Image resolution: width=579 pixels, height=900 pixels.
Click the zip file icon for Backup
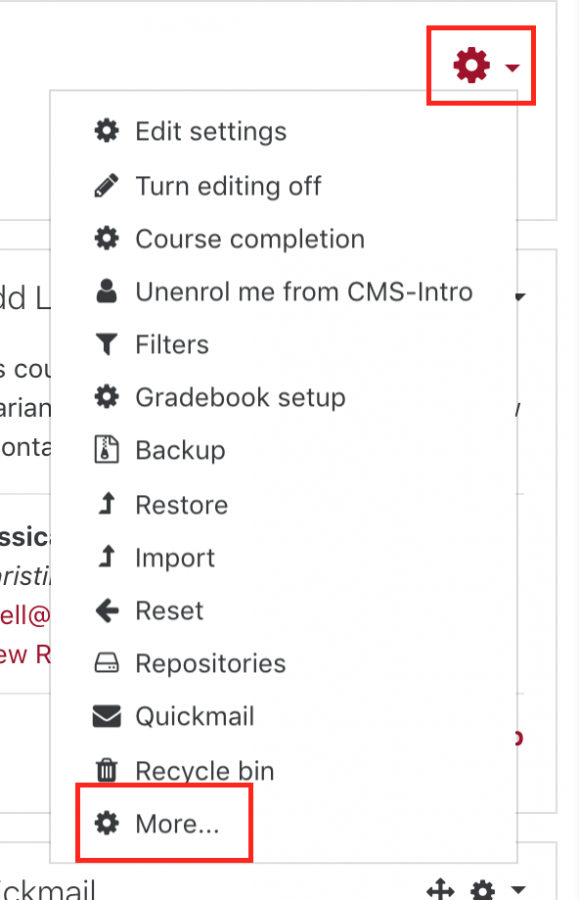[x=107, y=449]
